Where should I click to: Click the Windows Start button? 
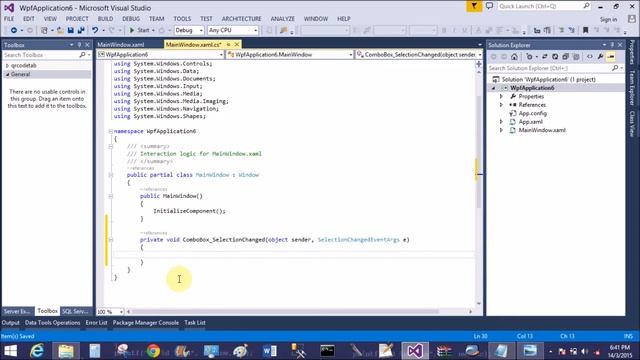pos(10,351)
